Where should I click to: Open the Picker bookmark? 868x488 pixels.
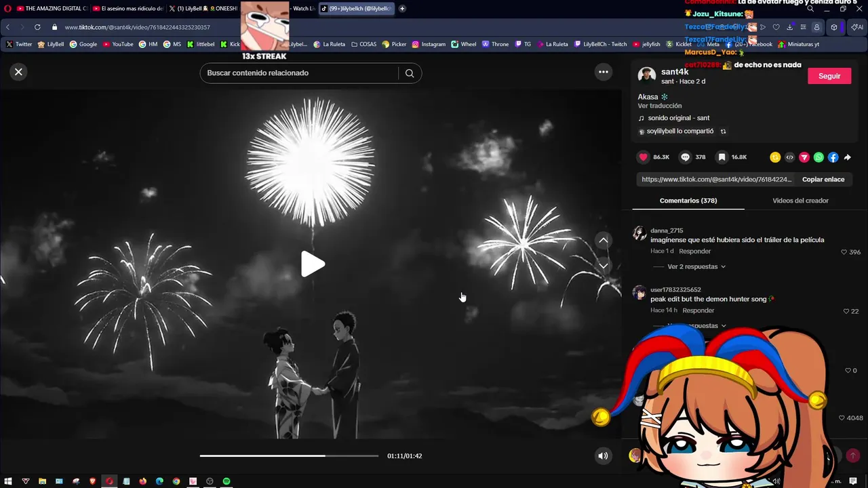pyautogui.click(x=394, y=44)
